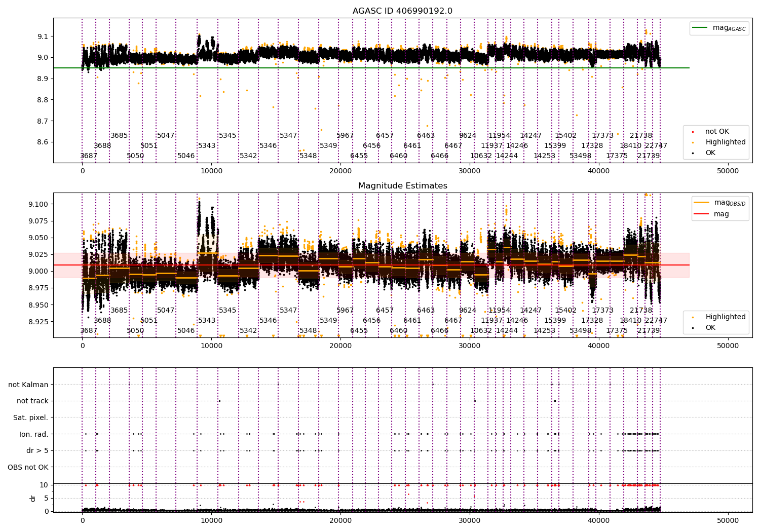Click the '8.9' y-axis tick label
The image size is (760, 532).
pos(43,79)
